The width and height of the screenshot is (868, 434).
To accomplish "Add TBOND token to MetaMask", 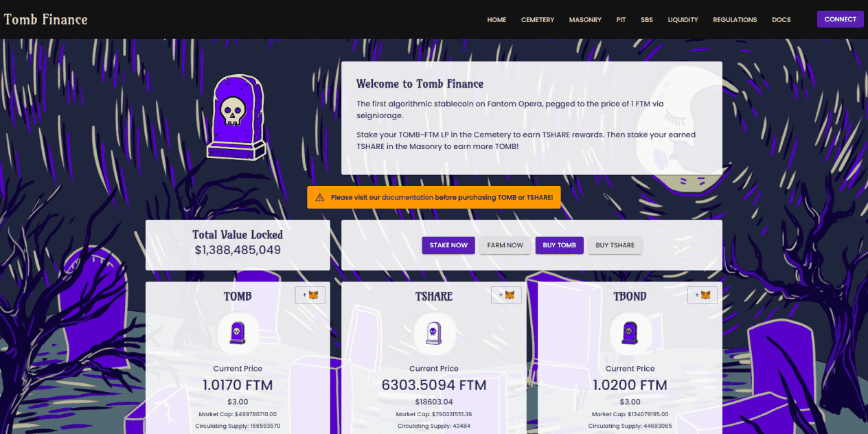I will coord(703,295).
